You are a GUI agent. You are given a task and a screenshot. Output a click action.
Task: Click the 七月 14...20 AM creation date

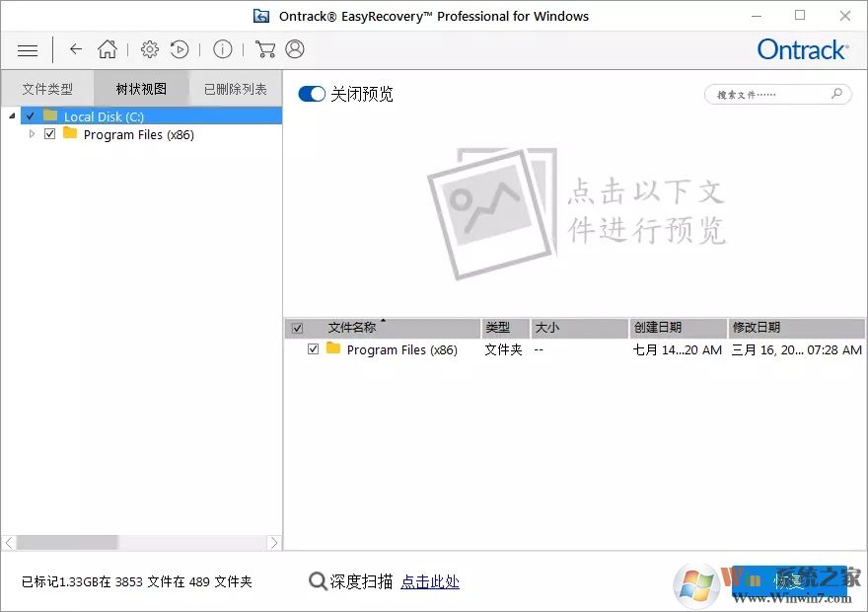point(677,349)
